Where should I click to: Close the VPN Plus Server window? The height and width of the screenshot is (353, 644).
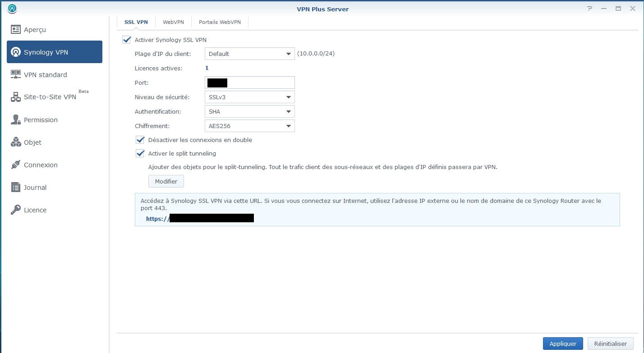(632, 9)
